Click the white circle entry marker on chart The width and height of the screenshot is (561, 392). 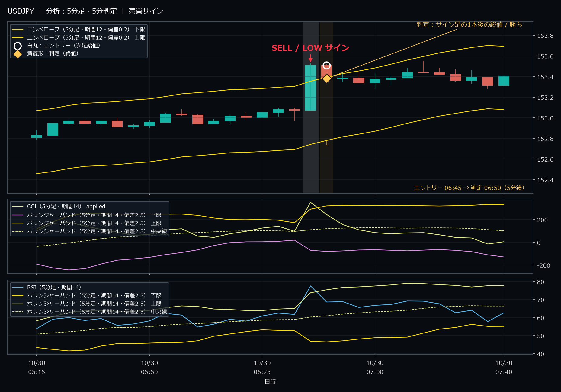coord(327,66)
